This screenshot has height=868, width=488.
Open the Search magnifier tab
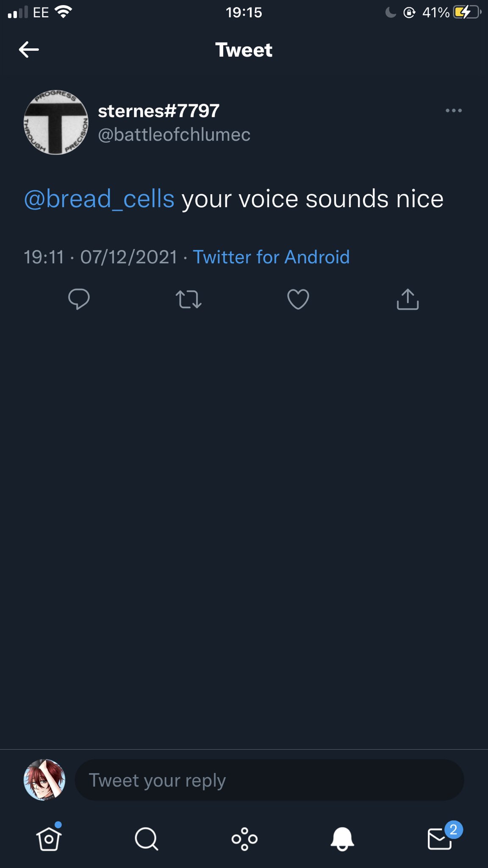click(x=147, y=838)
